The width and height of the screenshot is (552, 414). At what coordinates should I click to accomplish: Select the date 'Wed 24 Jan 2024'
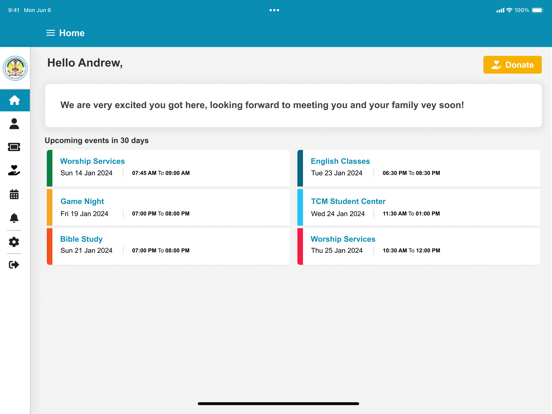click(338, 214)
